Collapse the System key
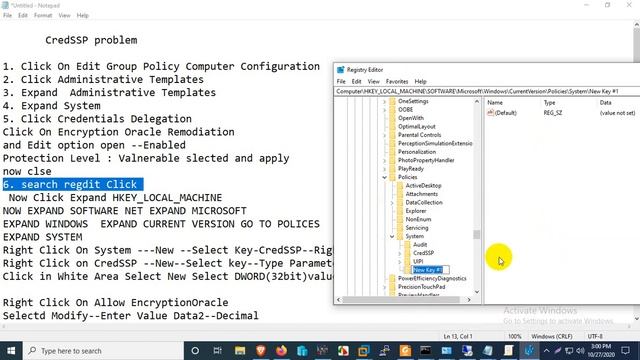Image resolution: width=640 pixels, height=360 pixels. [x=392, y=236]
